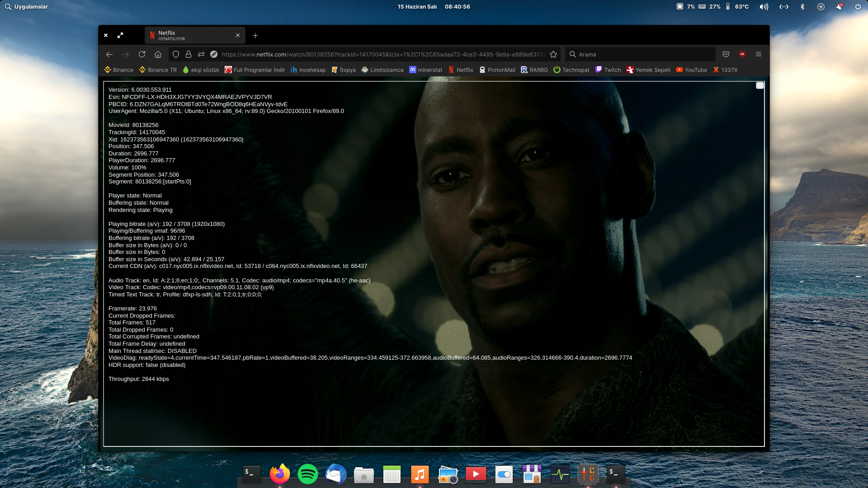Open a new browser tab
This screenshot has width=868, height=488.
click(x=255, y=35)
